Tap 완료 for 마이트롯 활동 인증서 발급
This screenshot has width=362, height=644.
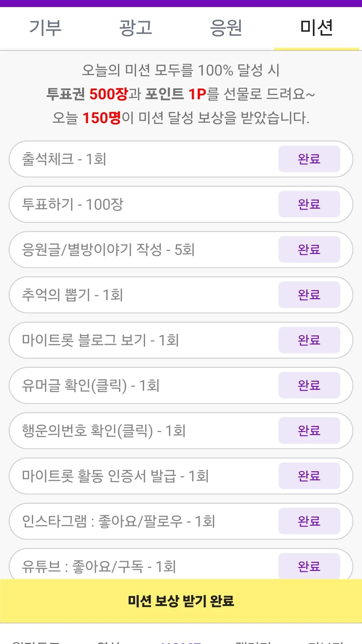point(309,476)
